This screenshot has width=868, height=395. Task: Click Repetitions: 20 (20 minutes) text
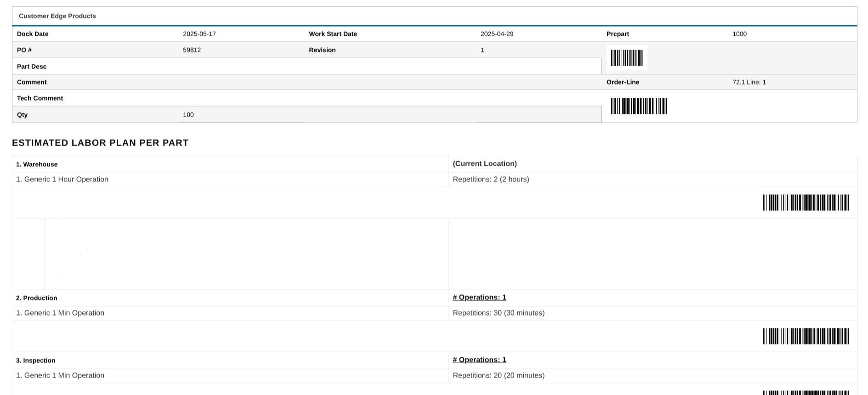pyautogui.click(x=499, y=375)
